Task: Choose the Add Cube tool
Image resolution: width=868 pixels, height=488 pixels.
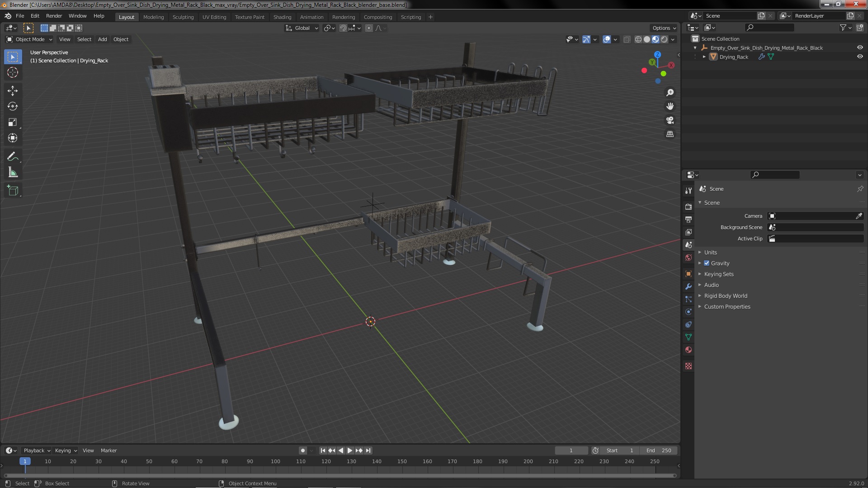Action: [12, 190]
